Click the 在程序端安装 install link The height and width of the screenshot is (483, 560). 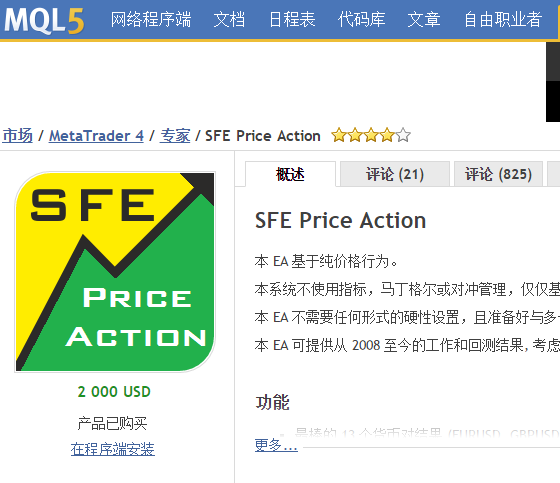(x=112, y=449)
